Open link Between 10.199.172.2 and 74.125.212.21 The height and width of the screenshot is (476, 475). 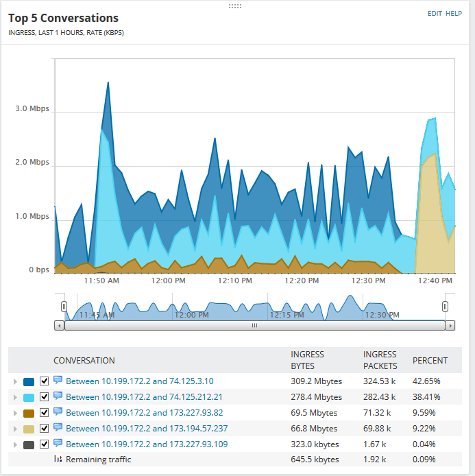pos(144,396)
